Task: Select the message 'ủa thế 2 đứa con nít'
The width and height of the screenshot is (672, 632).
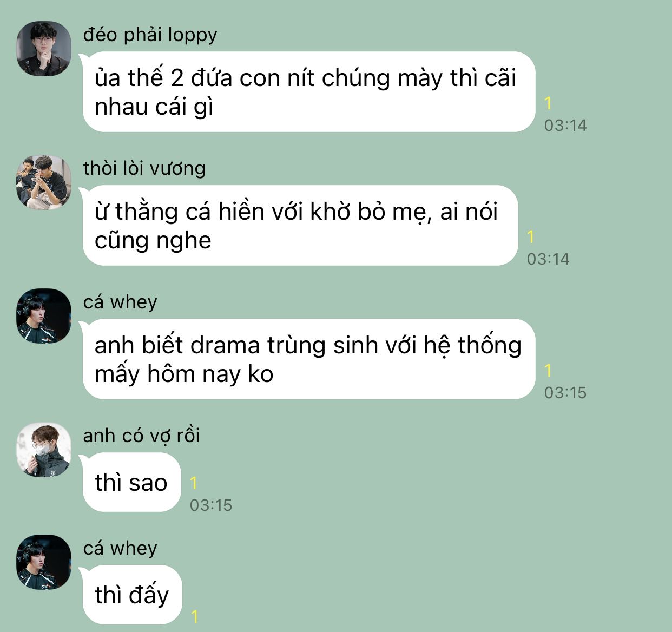Action: pyautogui.click(x=308, y=92)
